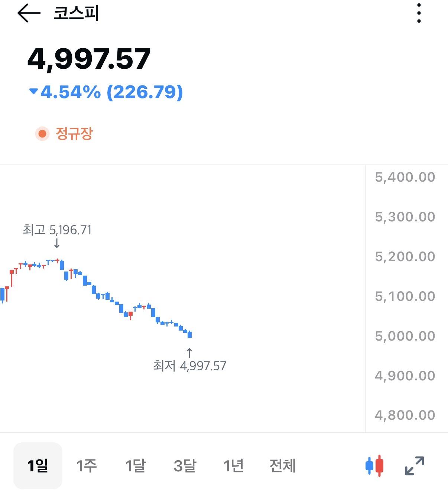Image resolution: width=448 pixels, height=494 pixels.
Task: Go back using the left arrow icon
Action: pos(29,13)
